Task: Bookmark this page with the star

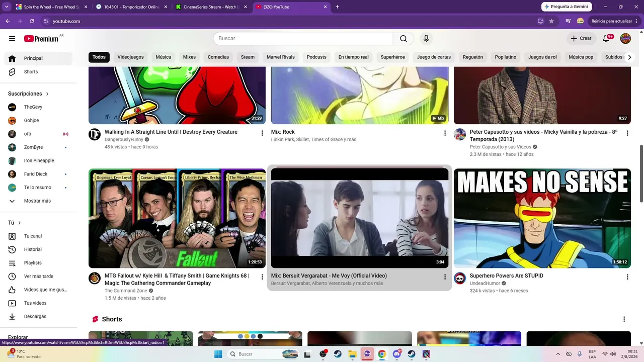Action: click(x=551, y=21)
